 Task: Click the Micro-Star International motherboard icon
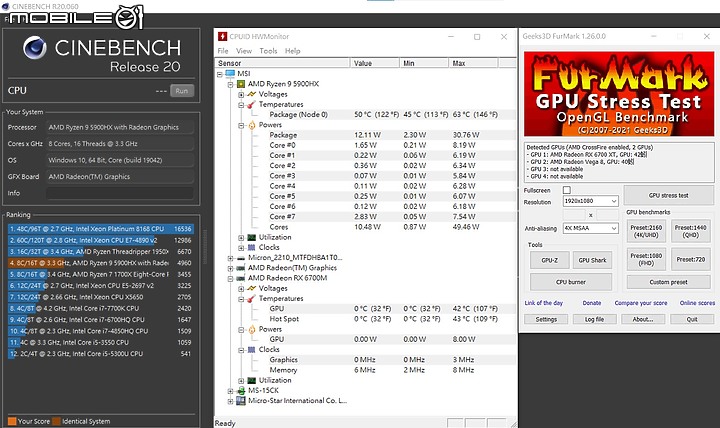coord(241,401)
